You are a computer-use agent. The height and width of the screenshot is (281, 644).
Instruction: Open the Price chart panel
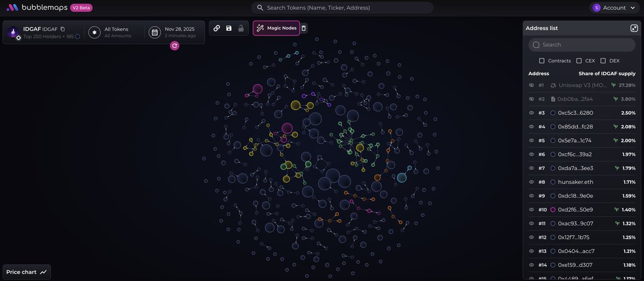pyautogui.click(x=27, y=272)
